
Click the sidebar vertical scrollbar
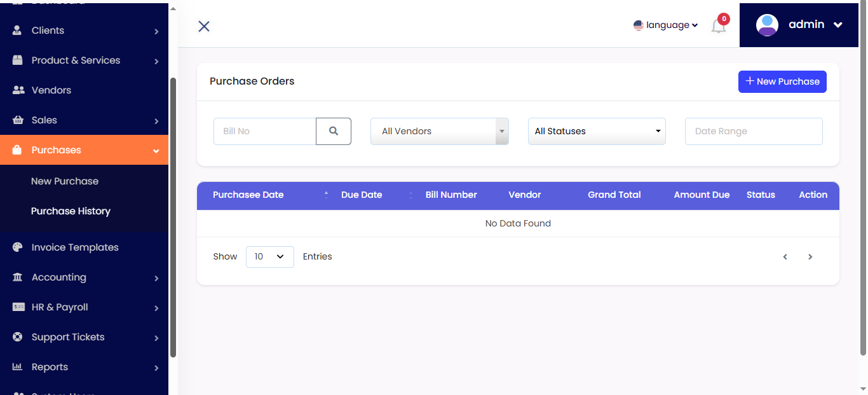(173, 217)
